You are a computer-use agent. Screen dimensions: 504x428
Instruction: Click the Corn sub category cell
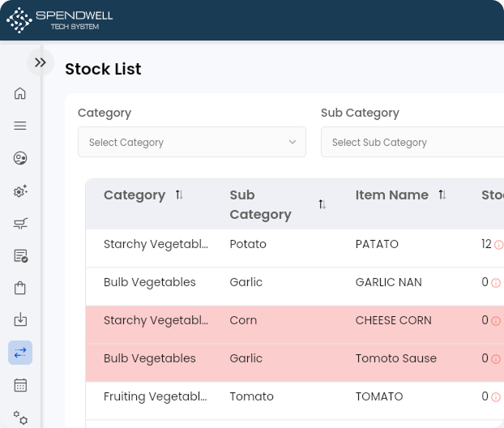tap(243, 320)
